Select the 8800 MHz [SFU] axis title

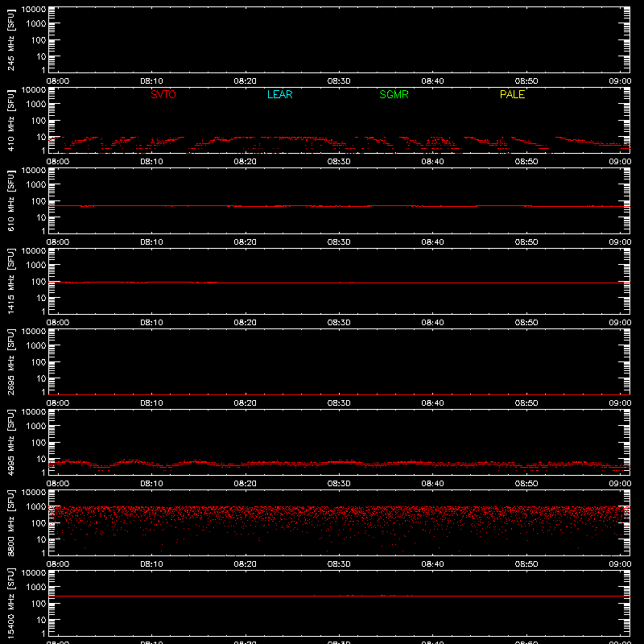pyautogui.click(x=10, y=522)
